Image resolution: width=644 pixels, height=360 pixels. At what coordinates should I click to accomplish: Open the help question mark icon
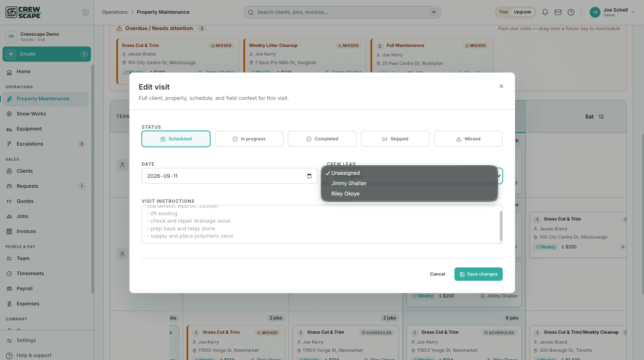coord(571,12)
